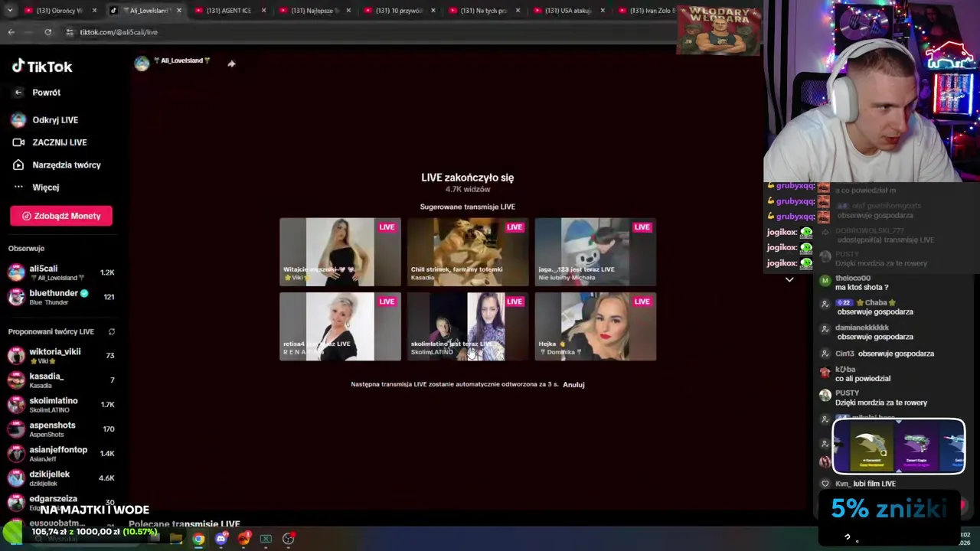Switch to the 10 przywód tab
This screenshot has height=551, width=980.
(399, 11)
